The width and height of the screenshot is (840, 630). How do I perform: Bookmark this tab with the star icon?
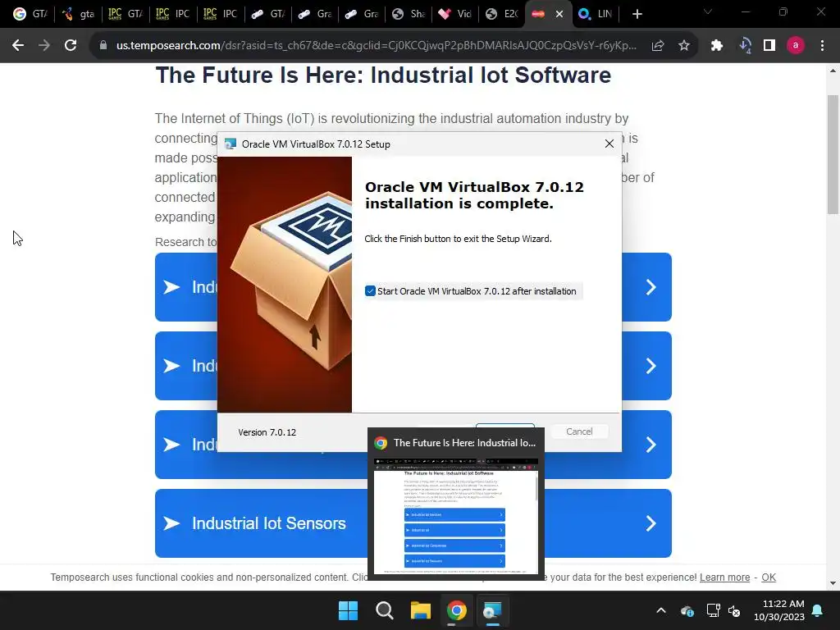(x=684, y=46)
